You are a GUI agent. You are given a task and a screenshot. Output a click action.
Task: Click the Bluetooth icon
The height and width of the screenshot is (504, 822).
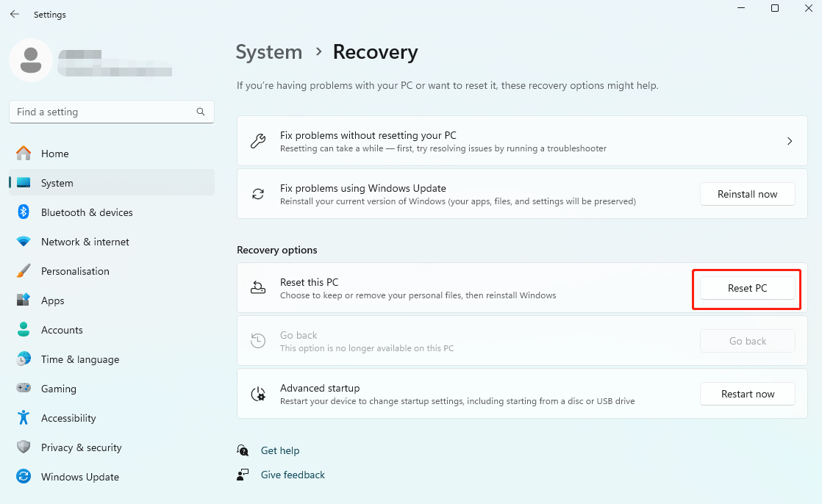point(24,212)
